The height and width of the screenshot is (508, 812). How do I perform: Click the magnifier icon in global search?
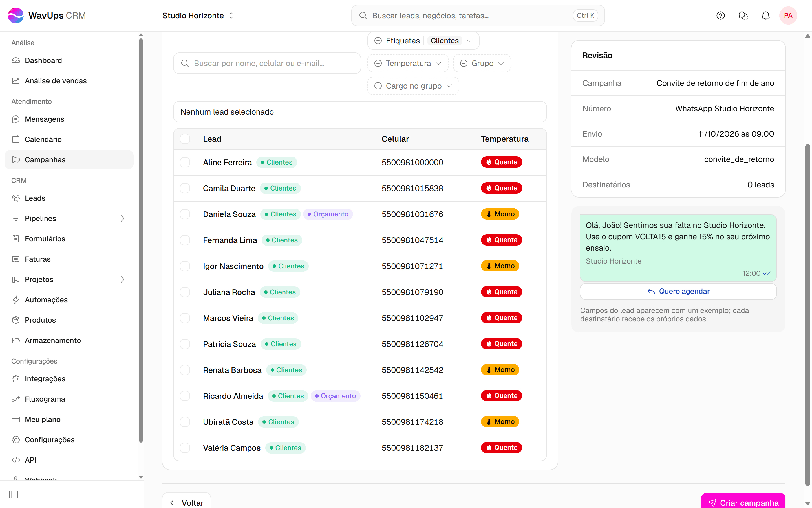pos(363,16)
